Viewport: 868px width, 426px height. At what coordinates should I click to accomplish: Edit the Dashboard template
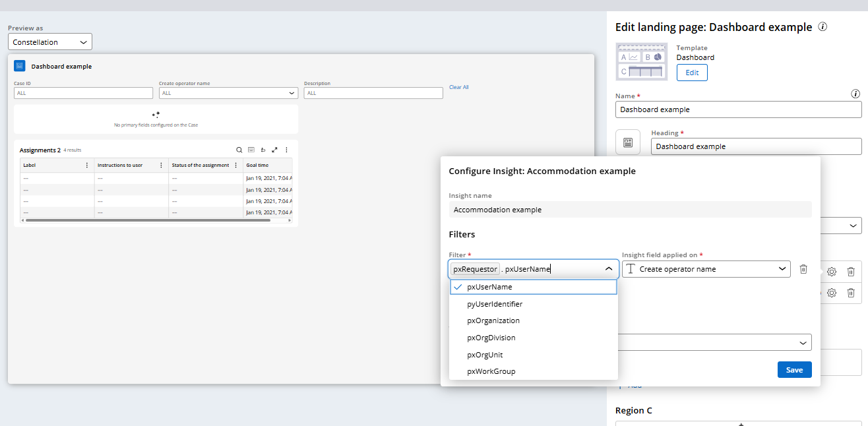pos(691,73)
